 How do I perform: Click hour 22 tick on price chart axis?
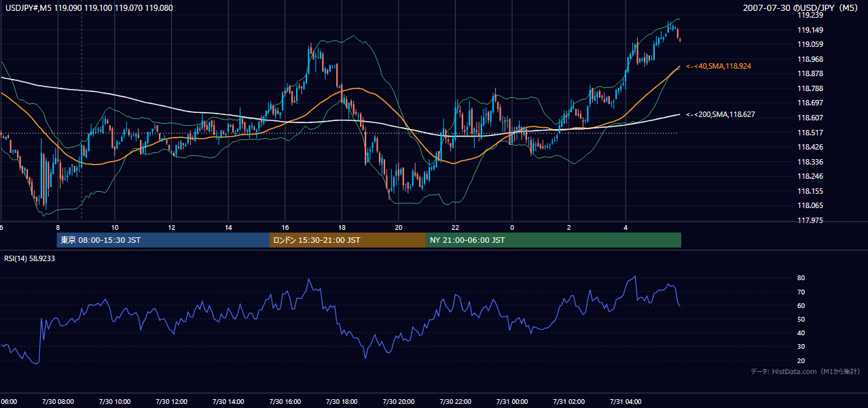pos(455,227)
